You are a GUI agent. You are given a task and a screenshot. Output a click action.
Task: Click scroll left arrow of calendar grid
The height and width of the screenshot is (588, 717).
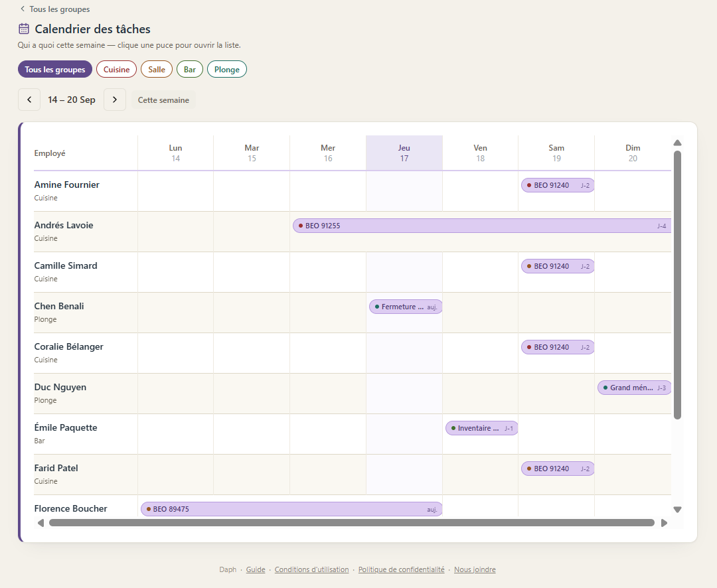(x=40, y=522)
